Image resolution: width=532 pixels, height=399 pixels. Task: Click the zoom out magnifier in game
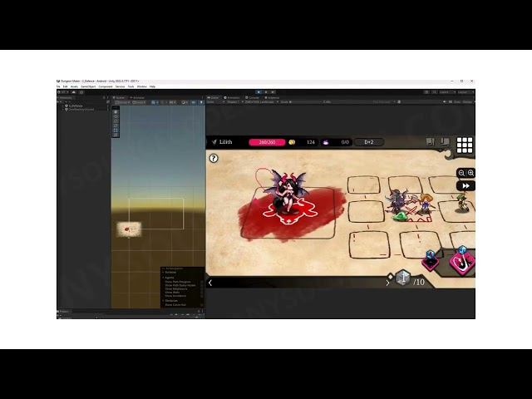pos(461,173)
